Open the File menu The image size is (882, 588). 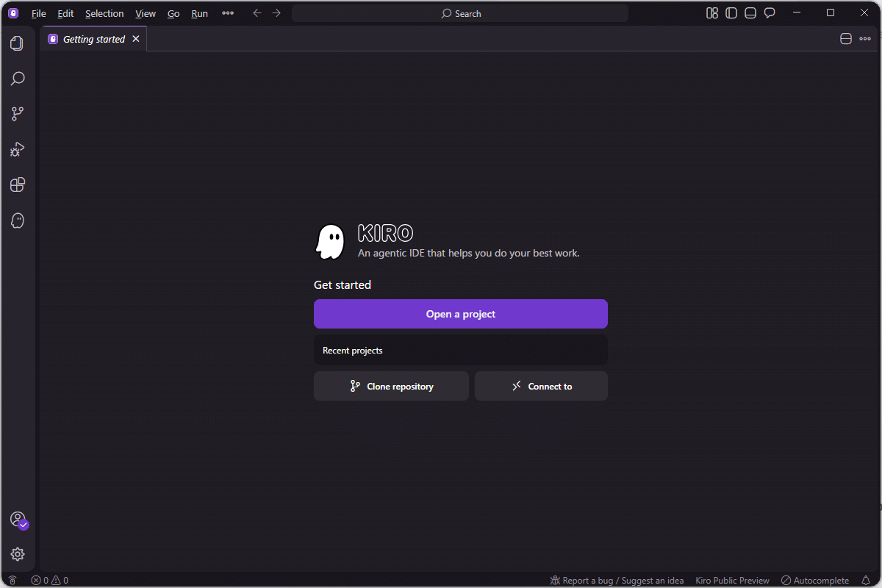coord(38,13)
